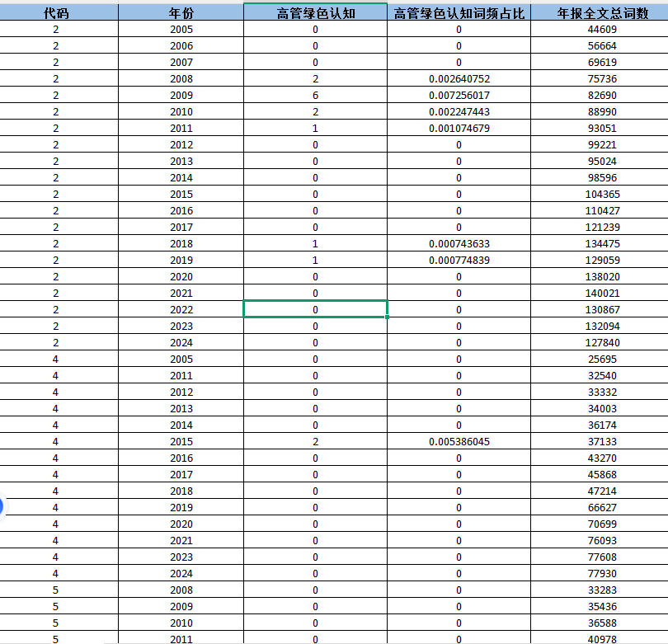The width and height of the screenshot is (668, 644).
Task: Select the 年份 column header cell
Action: 181,12
